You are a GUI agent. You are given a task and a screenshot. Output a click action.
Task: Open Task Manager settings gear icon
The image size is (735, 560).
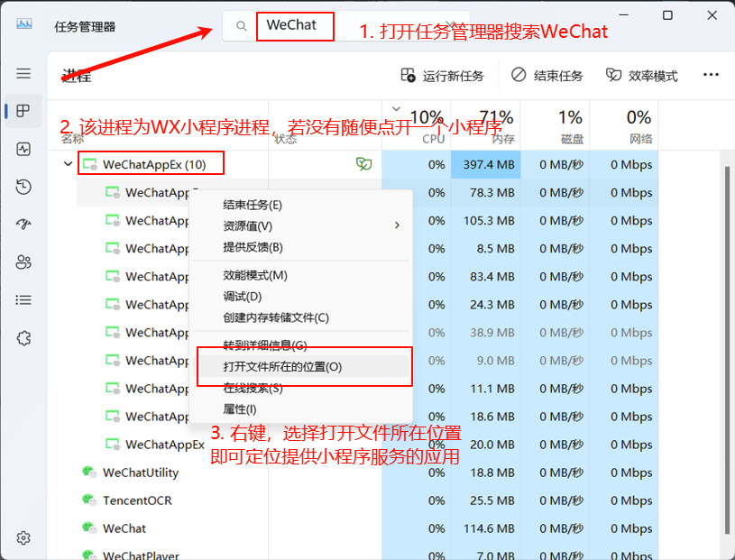pos(23,537)
